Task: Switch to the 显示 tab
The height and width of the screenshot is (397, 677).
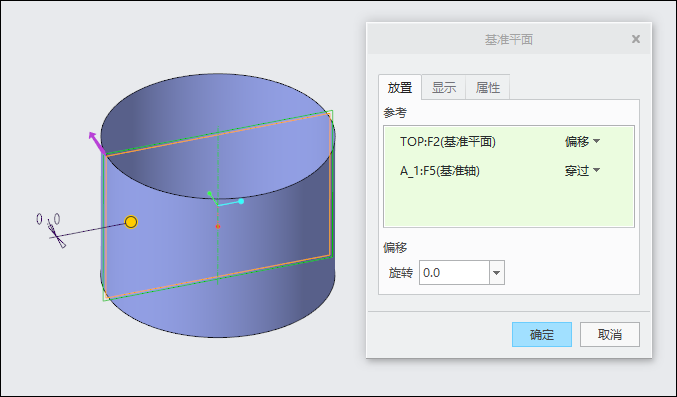Action: [444, 87]
